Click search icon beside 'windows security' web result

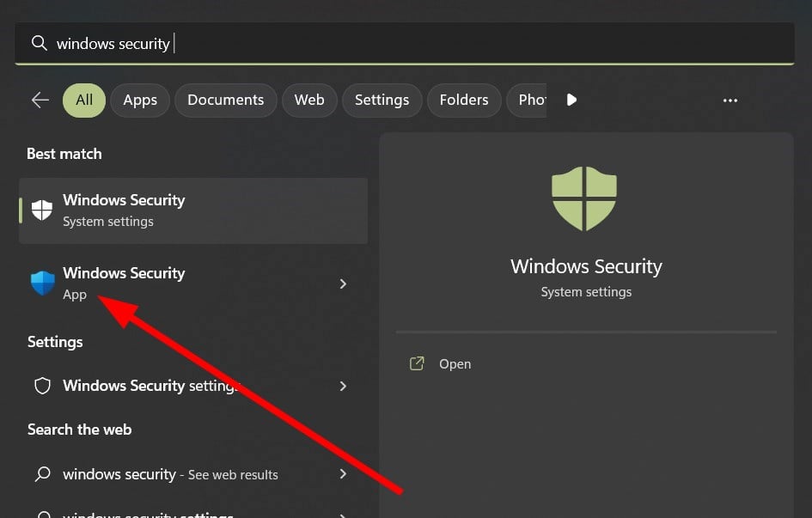coord(42,473)
